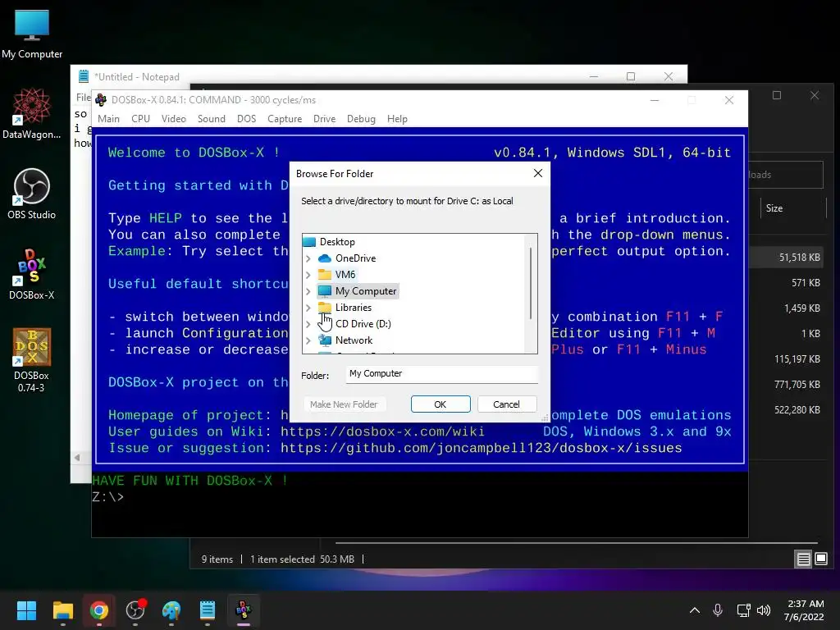The image size is (840, 630).
Task: Open the CPU menu in DOSBox-X
Action: tap(140, 119)
